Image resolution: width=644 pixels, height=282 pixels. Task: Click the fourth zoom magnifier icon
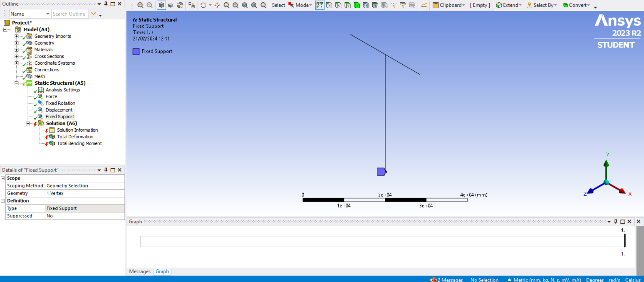point(254,5)
